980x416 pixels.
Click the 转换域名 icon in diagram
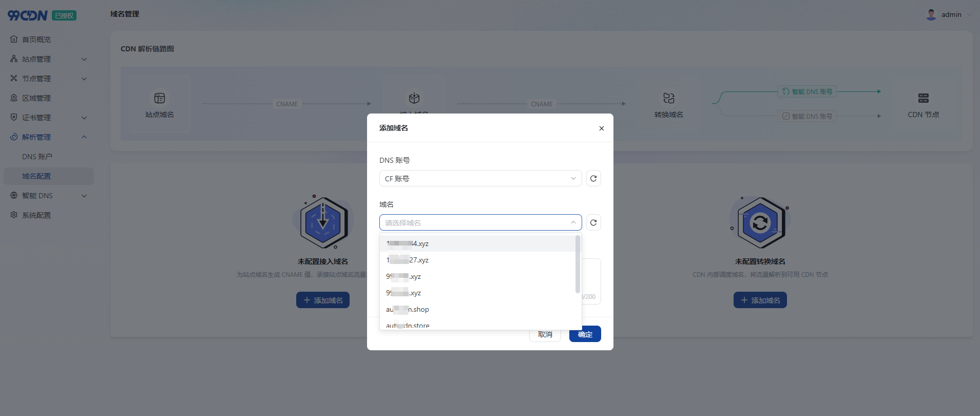(668, 98)
